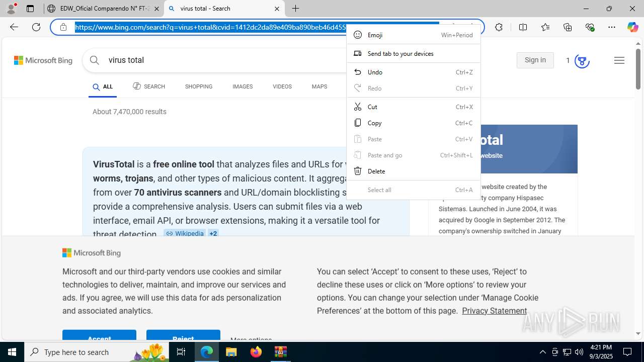
Task: Choose Undo in context menu
Action: [414, 72]
